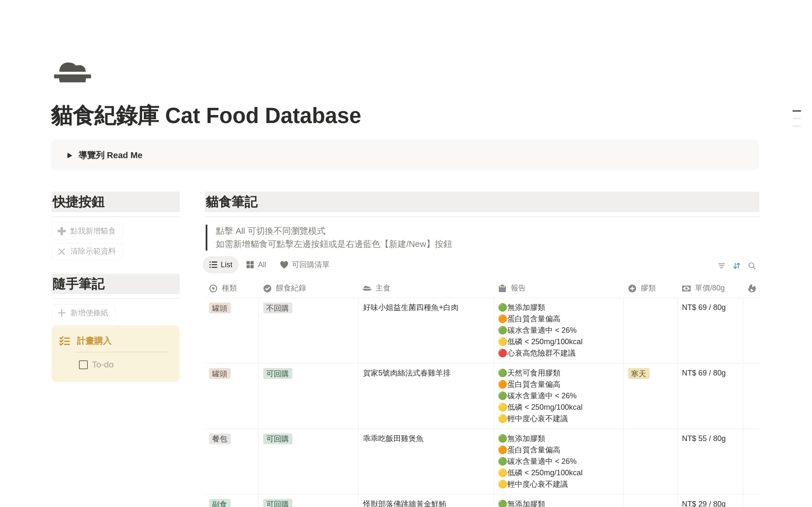Click the 單價/80g money column header
Image resolution: width=812 pixels, height=507 pixels.
point(703,288)
